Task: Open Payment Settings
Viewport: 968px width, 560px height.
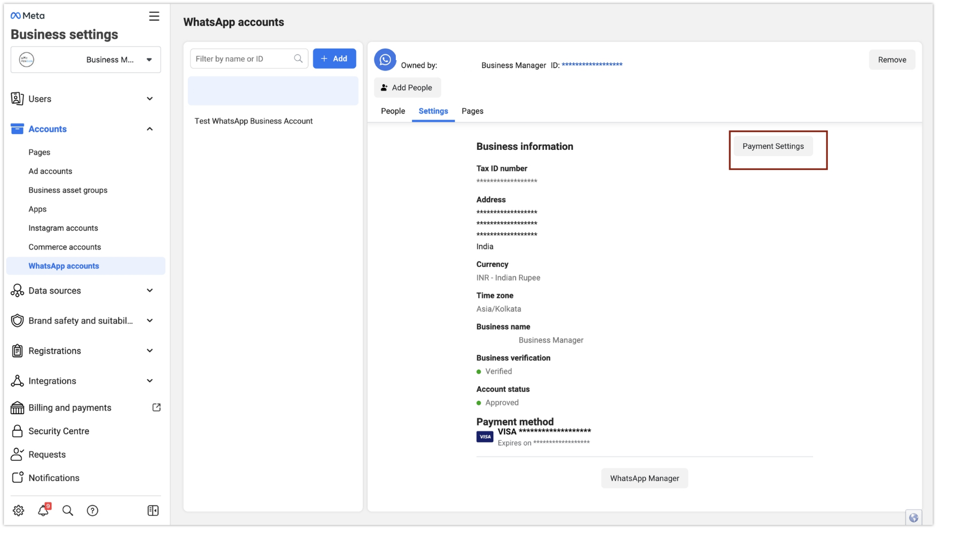Action: (773, 146)
